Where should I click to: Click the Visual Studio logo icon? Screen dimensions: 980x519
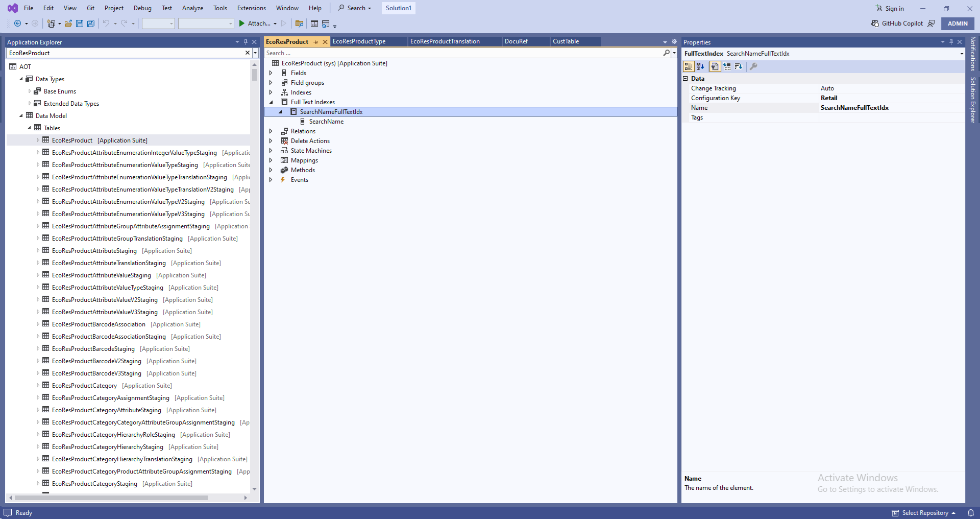(13, 8)
